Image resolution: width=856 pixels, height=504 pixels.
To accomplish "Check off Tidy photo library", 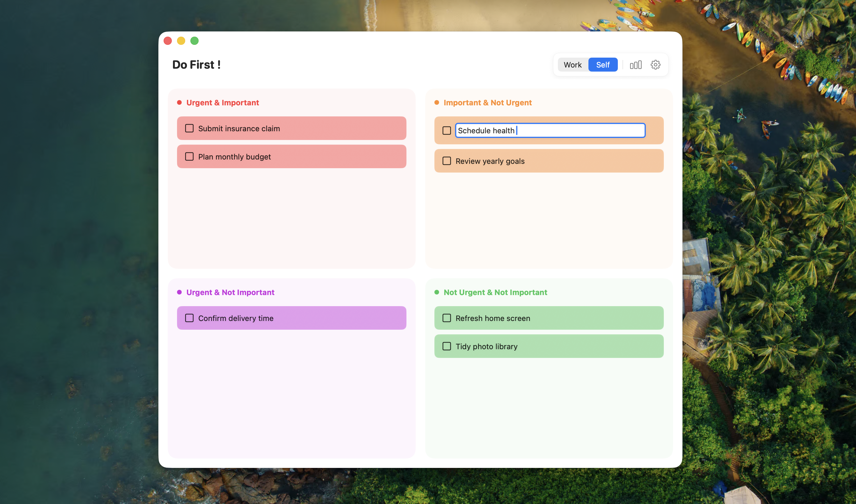I will tap(447, 346).
